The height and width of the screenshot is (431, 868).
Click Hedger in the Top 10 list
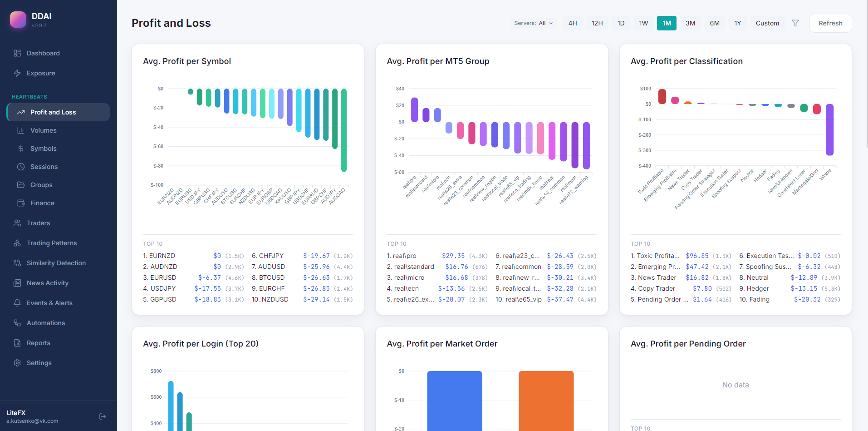tap(758, 288)
